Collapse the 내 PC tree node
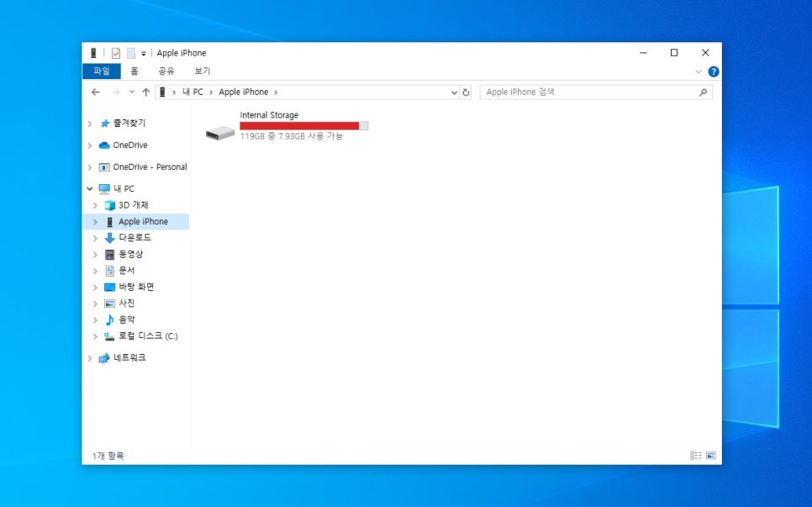 [90, 188]
